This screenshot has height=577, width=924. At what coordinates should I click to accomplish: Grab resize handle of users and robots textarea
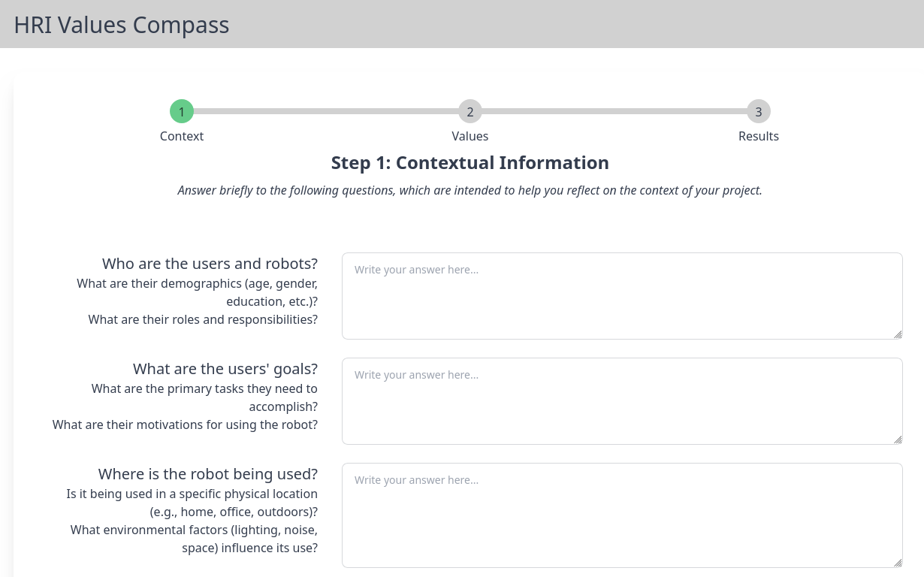coord(898,334)
